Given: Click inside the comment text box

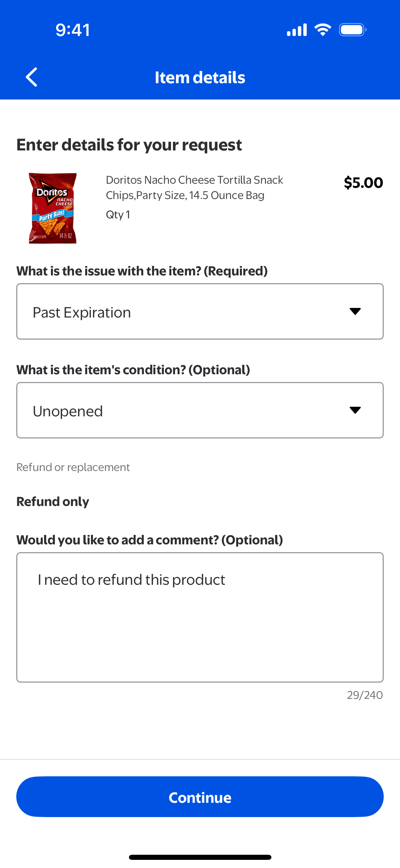Looking at the screenshot, I should (x=200, y=617).
